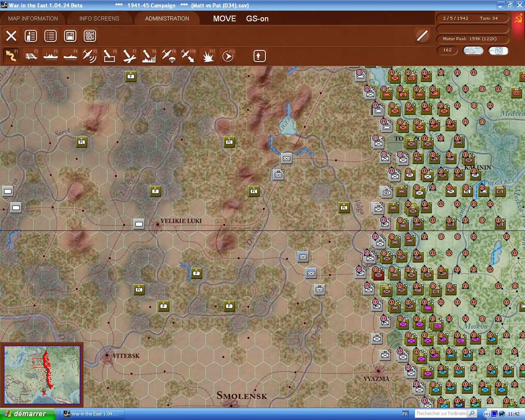This screenshot has width=525, height=420.
Task: Select the F5 air recon mode icon
Action: [x=90, y=56]
